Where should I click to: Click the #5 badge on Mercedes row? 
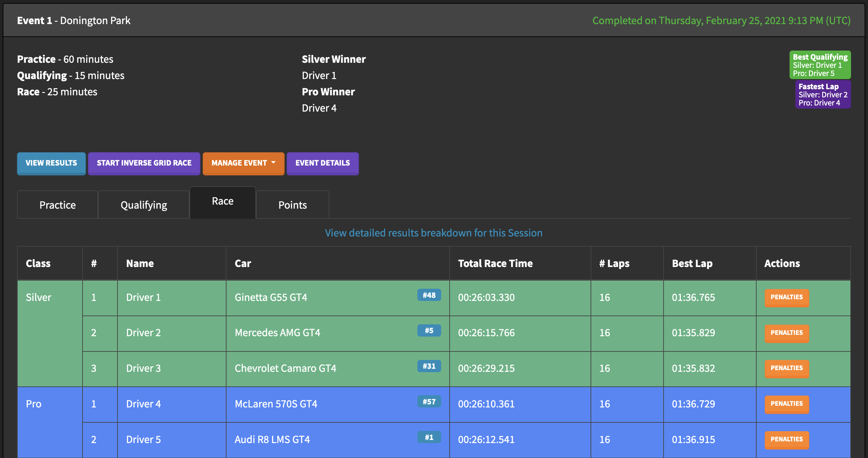429,330
